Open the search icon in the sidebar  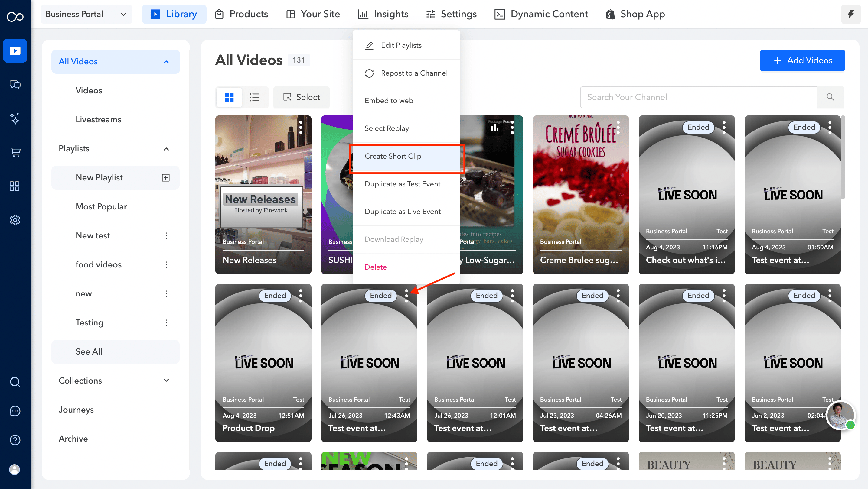pos(15,382)
